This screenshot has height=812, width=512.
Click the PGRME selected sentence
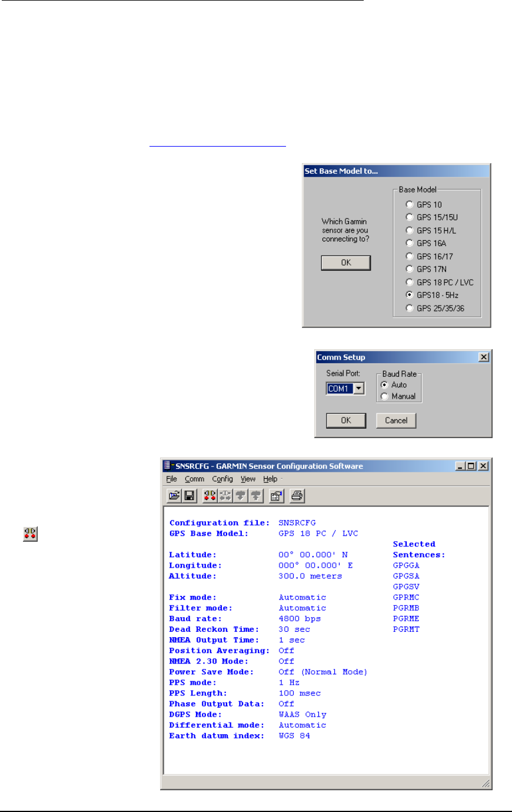click(x=406, y=618)
